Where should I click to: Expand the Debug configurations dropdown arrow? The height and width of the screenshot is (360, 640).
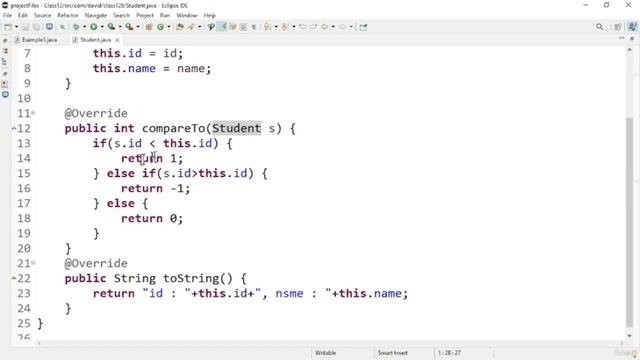coord(84,27)
